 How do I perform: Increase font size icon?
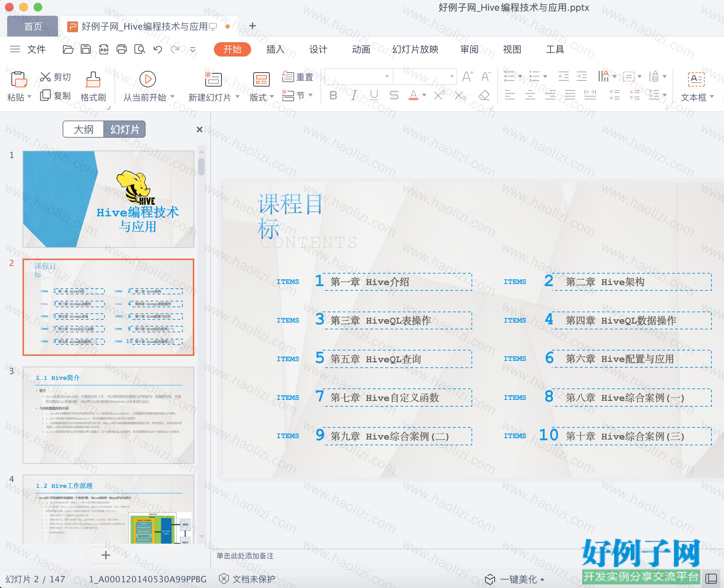[x=468, y=76]
